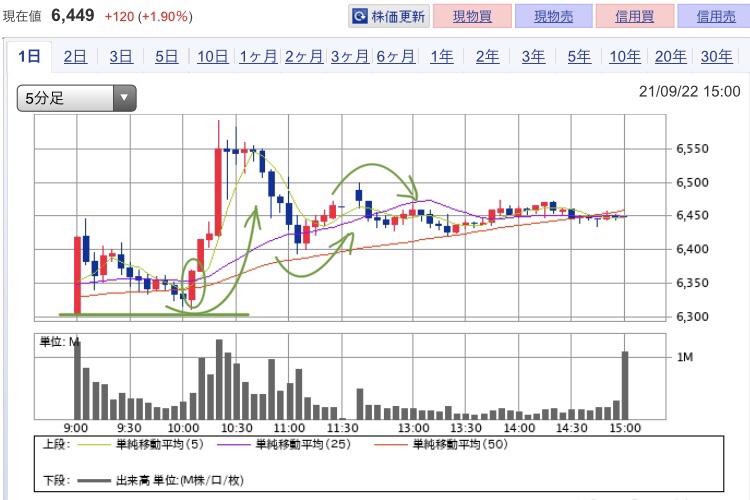750x500 pixels.
Task: Click the 株価更新 refresh icon
Action: point(360,17)
